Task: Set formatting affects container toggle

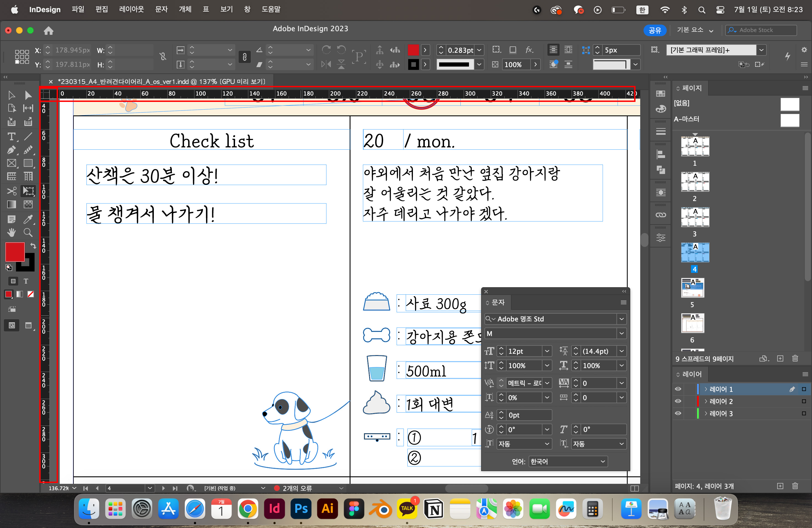Action: [x=13, y=281]
